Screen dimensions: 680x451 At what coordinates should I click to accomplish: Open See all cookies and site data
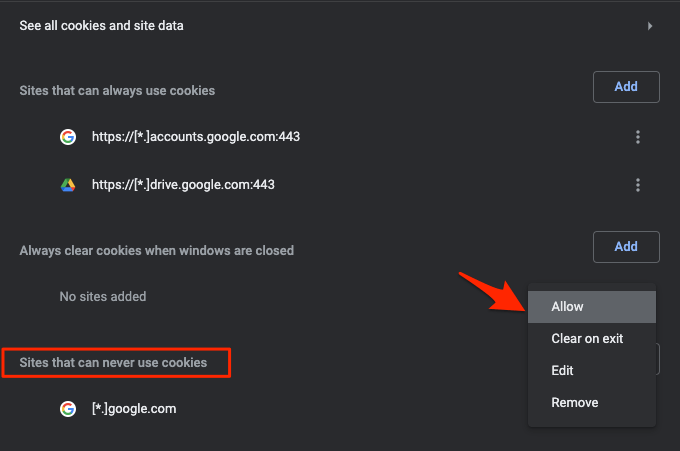click(x=101, y=25)
